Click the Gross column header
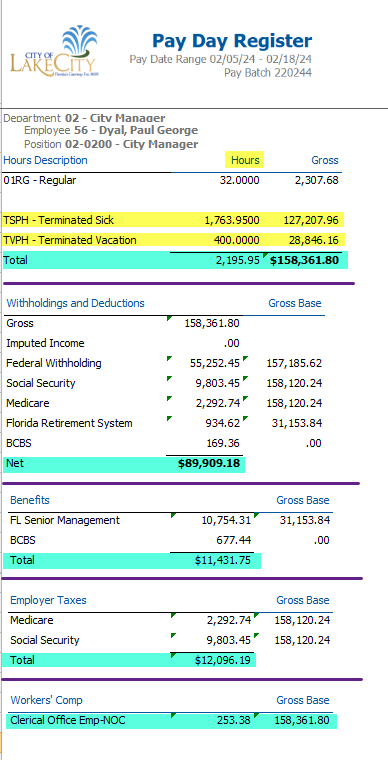The height and width of the screenshot is (760, 388). click(x=325, y=160)
